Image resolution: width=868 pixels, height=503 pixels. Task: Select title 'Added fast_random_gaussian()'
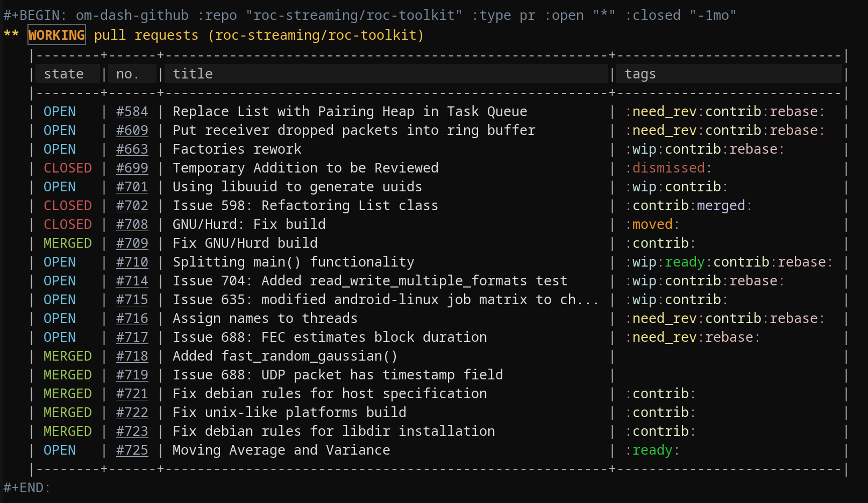286,356
